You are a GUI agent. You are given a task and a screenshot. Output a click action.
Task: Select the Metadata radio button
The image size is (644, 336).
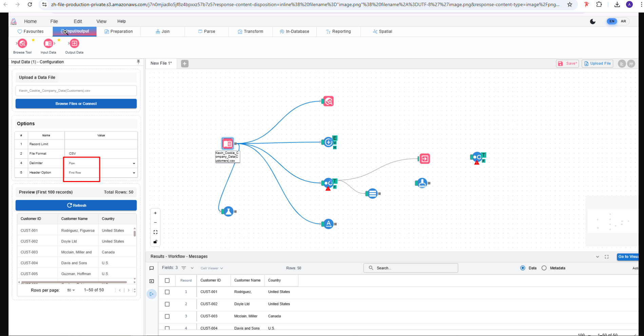coord(544,268)
